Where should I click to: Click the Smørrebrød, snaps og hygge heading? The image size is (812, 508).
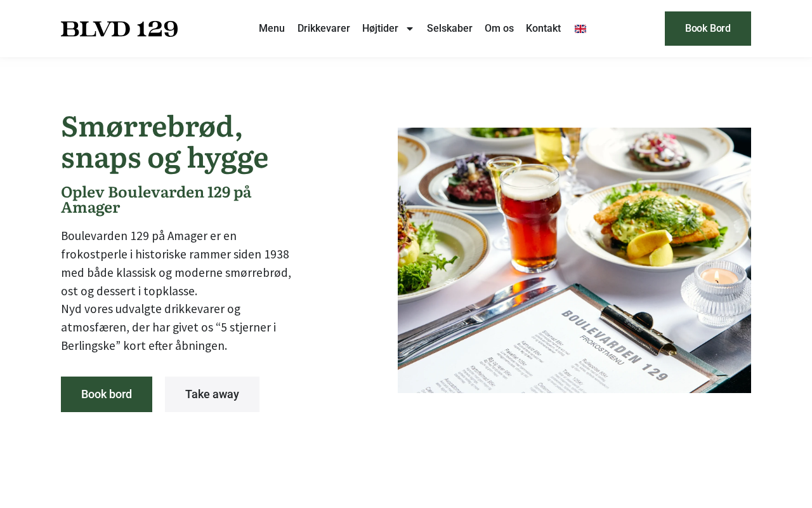pos(165,142)
